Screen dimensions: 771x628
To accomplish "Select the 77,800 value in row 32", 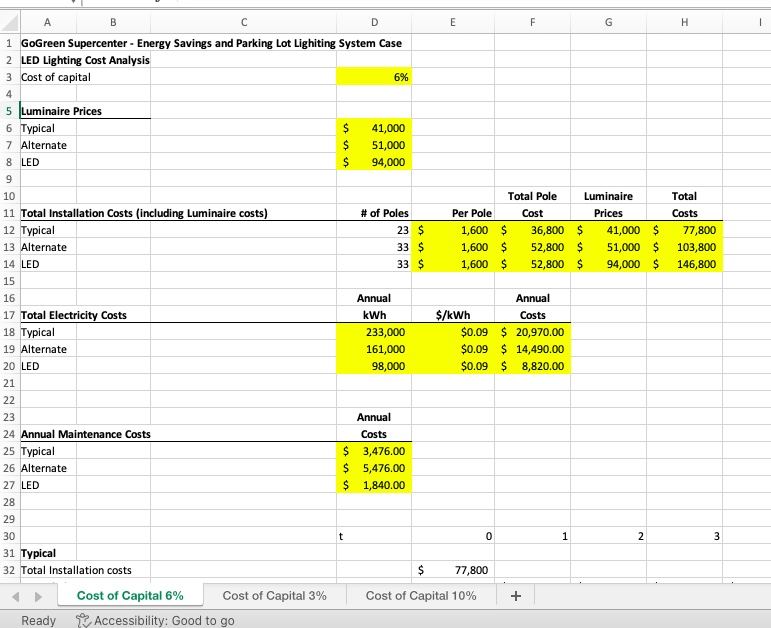I will click(x=453, y=570).
